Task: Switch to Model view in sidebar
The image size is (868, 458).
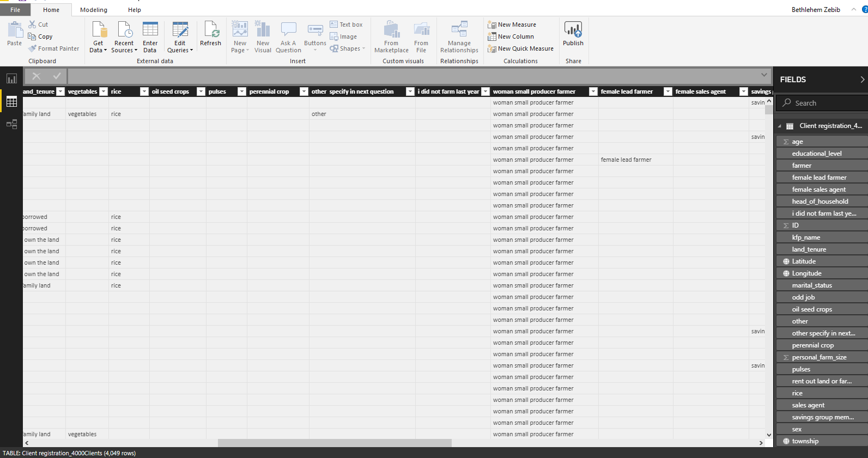Action: coord(11,124)
